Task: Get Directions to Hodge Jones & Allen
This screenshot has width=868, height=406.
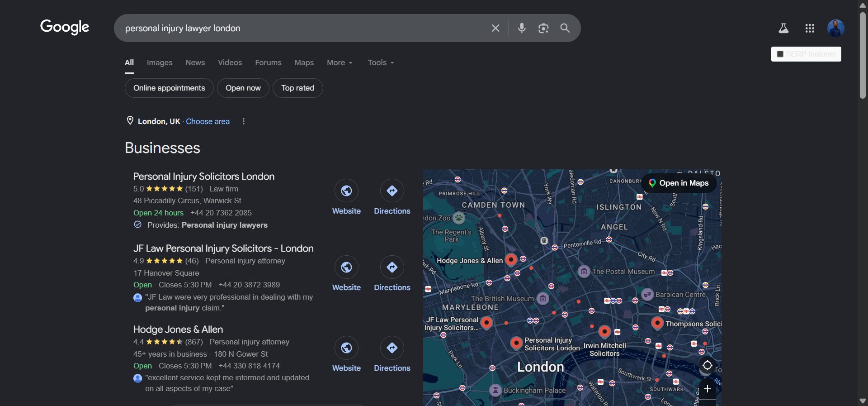Action: pos(392,354)
